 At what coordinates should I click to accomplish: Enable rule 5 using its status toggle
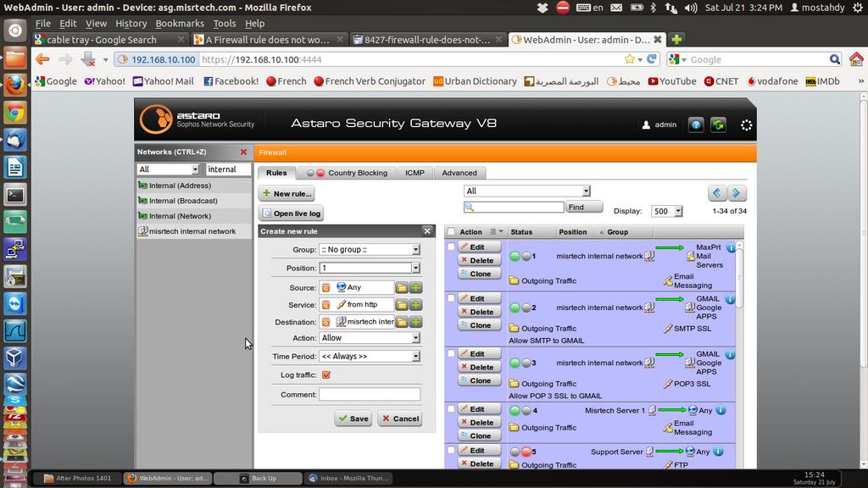[x=520, y=452]
